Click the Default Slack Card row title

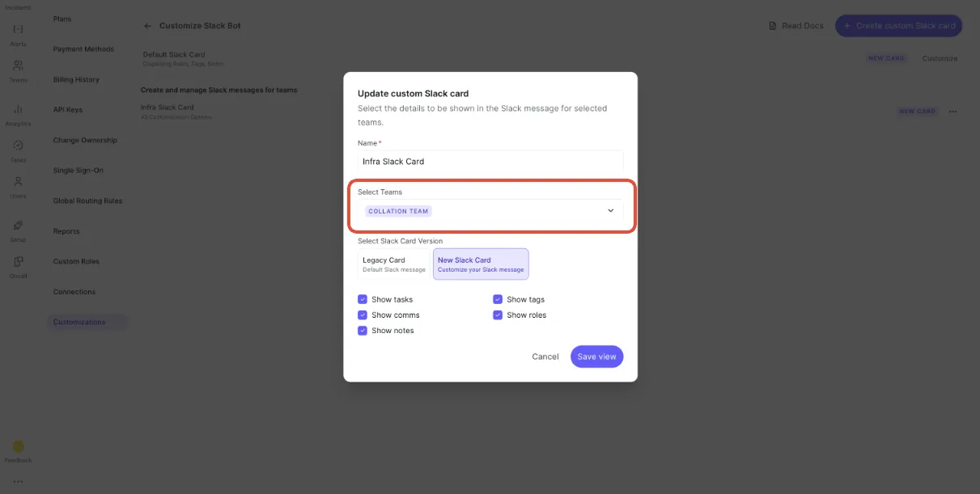[x=174, y=55]
